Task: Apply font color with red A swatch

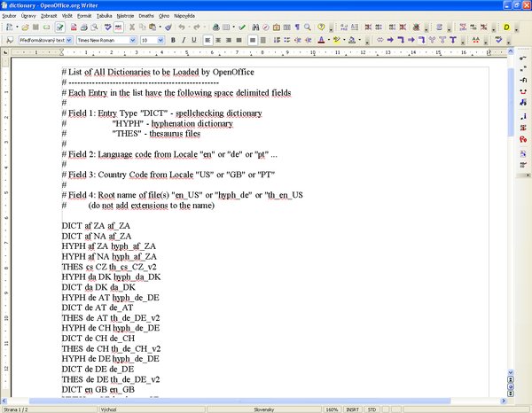Action: 321,40
